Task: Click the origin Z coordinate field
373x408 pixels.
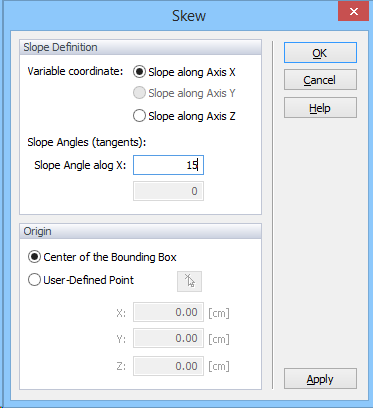Action: [x=168, y=366]
